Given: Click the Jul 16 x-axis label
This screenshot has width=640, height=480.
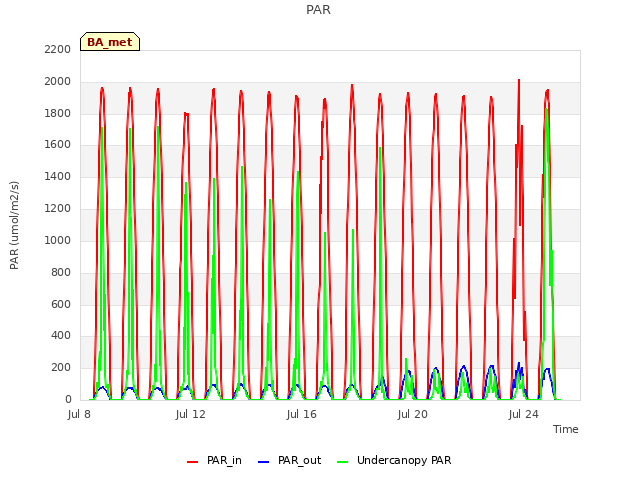Looking at the screenshot, I should coord(302,414).
